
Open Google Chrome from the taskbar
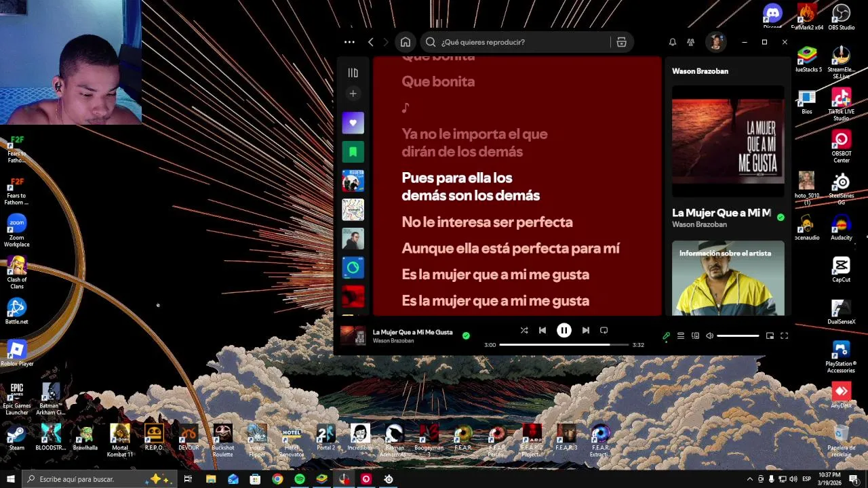pyautogui.click(x=277, y=479)
